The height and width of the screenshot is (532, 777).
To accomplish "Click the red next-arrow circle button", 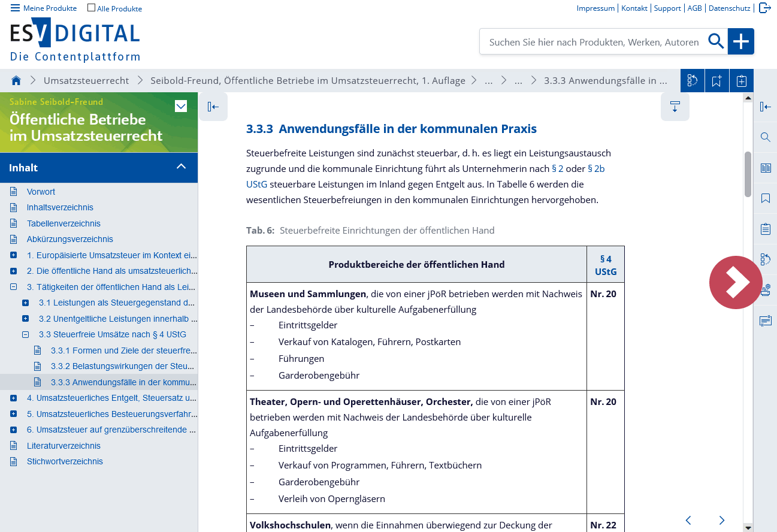I will coord(736,283).
